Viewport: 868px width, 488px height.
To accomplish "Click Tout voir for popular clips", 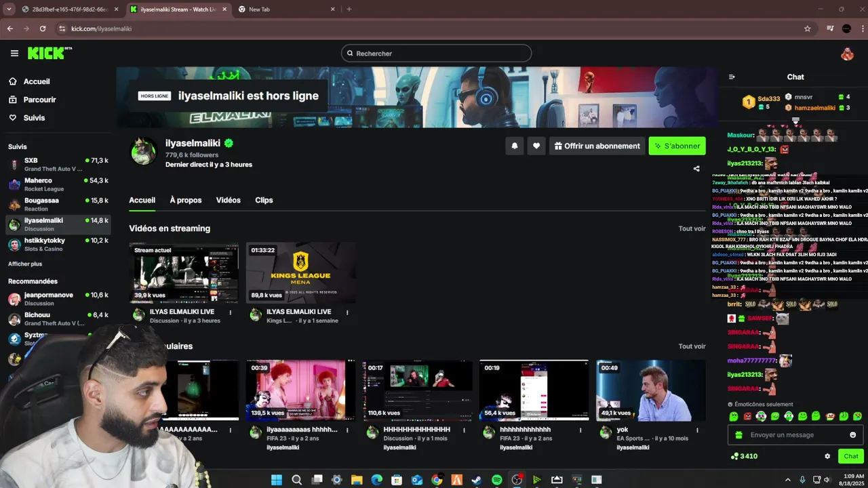I will point(692,346).
